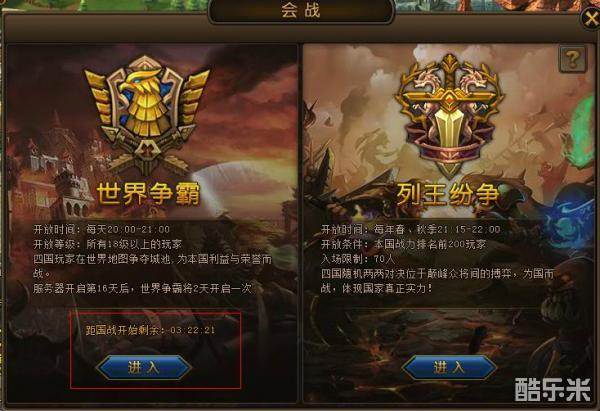Click the twin-dragon sword emblem
600x411 pixels.
[448, 115]
